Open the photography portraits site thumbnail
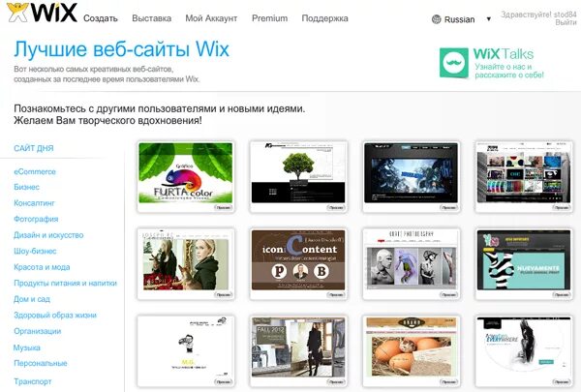This screenshot has width=581, height=392. (411, 260)
